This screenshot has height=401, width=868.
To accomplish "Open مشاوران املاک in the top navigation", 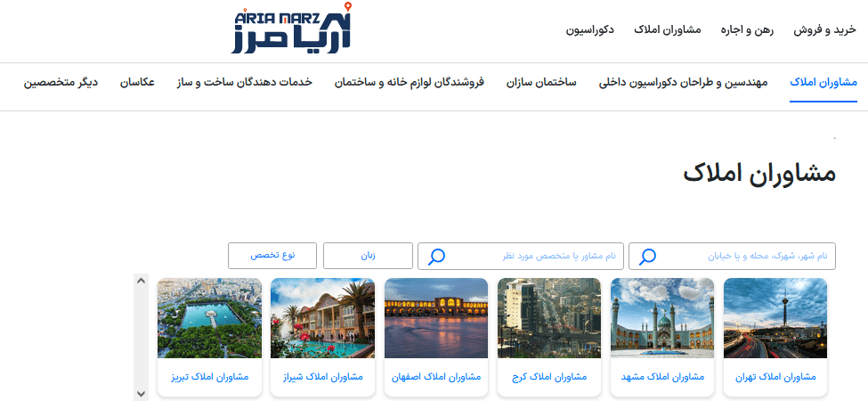I will click(668, 30).
